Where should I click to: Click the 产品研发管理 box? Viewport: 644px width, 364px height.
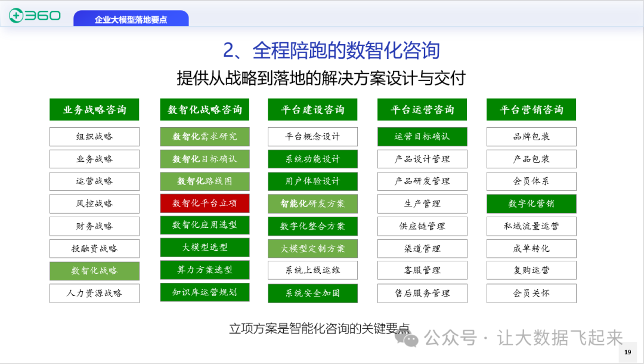pyautogui.click(x=422, y=181)
